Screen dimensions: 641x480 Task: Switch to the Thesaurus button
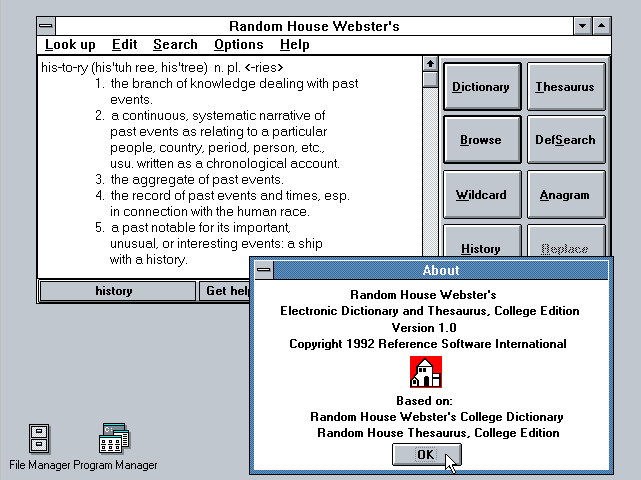[566, 87]
